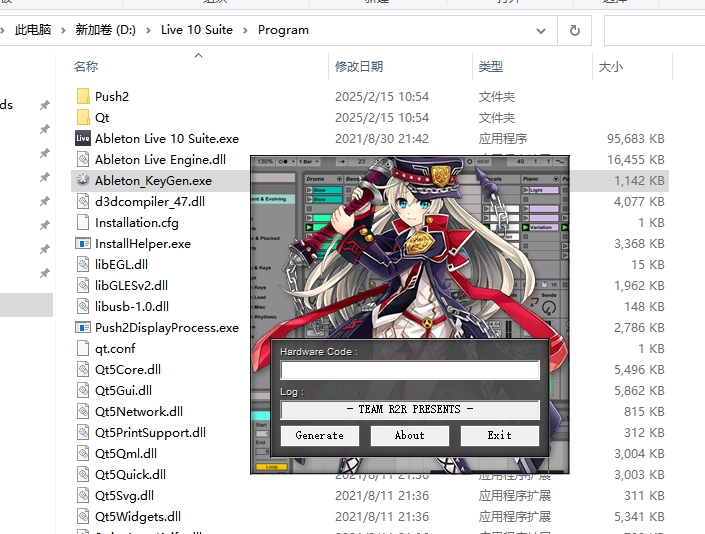705x534 pixels.
Task: Click the InstallHelper.exe icon
Action: [83, 244]
